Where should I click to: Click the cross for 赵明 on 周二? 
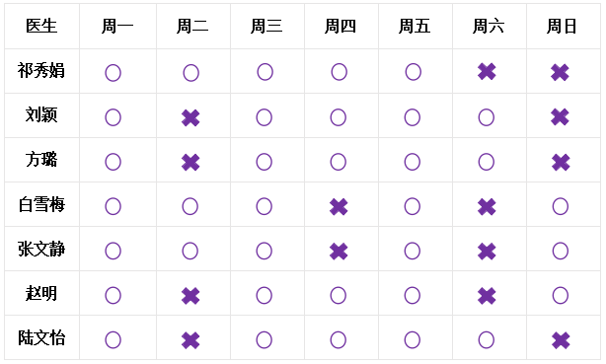click(x=190, y=296)
